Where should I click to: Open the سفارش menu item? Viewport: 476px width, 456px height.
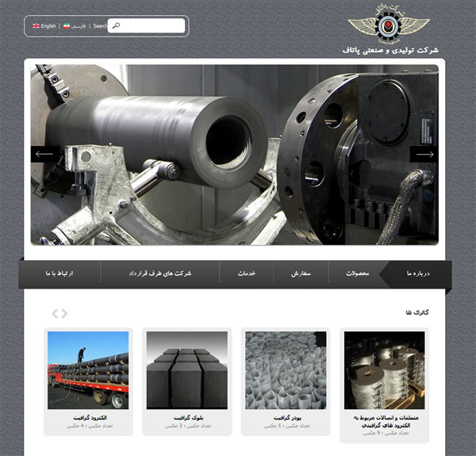tap(301, 274)
